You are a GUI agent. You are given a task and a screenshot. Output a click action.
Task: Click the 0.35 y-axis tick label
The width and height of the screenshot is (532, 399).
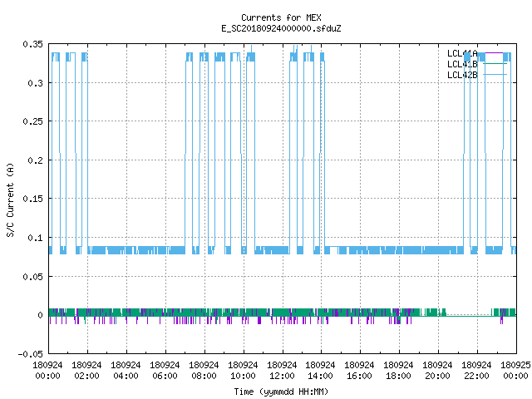(33, 44)
